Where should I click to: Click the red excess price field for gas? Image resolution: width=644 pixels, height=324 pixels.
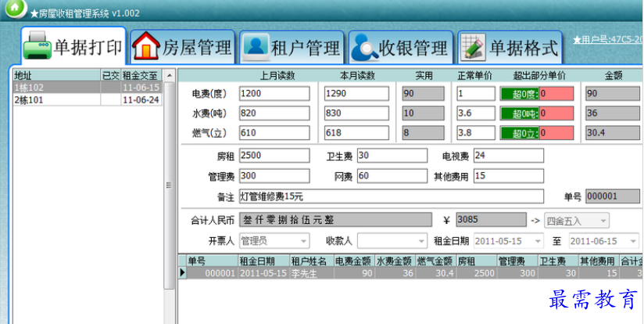[x=556, y=133]
